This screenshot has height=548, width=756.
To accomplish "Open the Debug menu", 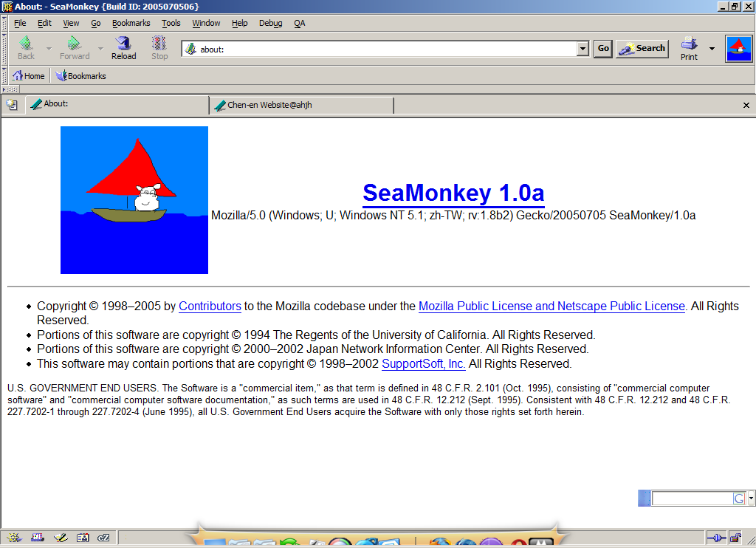I will (270, 23).
